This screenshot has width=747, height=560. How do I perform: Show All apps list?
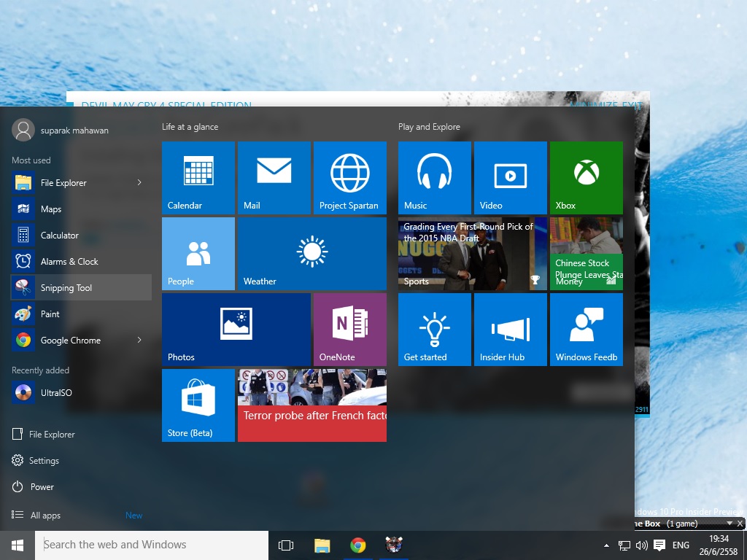pyautogui.click(x=36, y=515)
